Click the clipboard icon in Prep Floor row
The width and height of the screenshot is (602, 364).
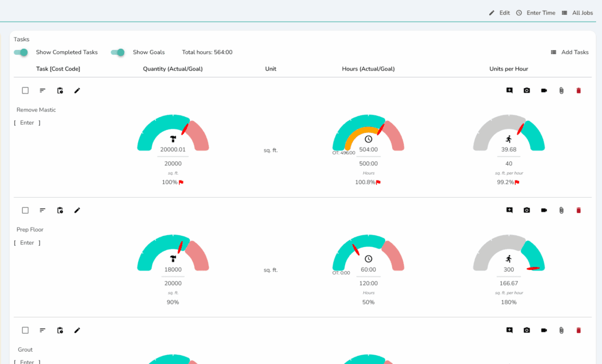pos(60,211)
